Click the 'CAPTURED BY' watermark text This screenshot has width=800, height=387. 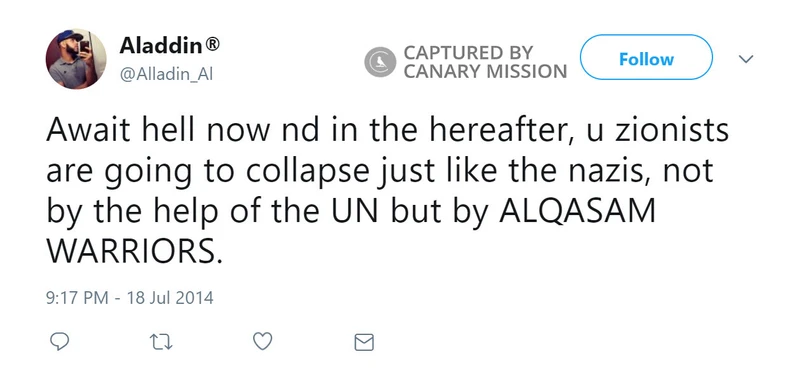[468, 53]
